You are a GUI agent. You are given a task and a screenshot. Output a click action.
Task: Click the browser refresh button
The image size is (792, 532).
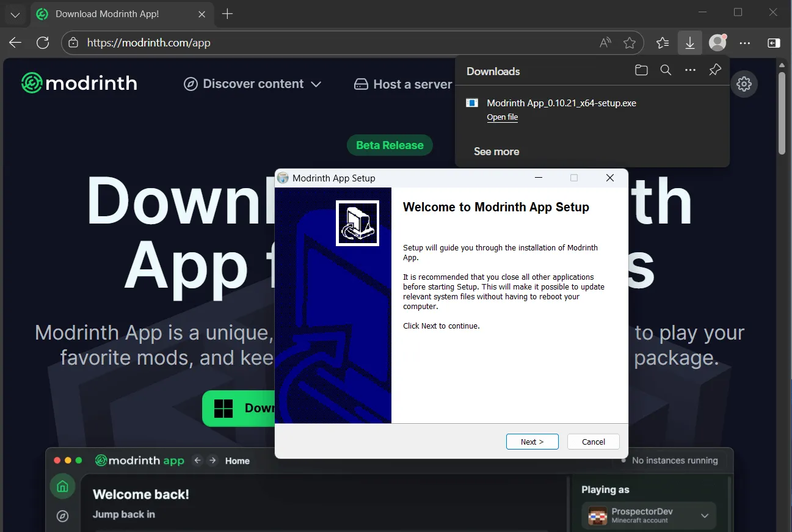43,43
